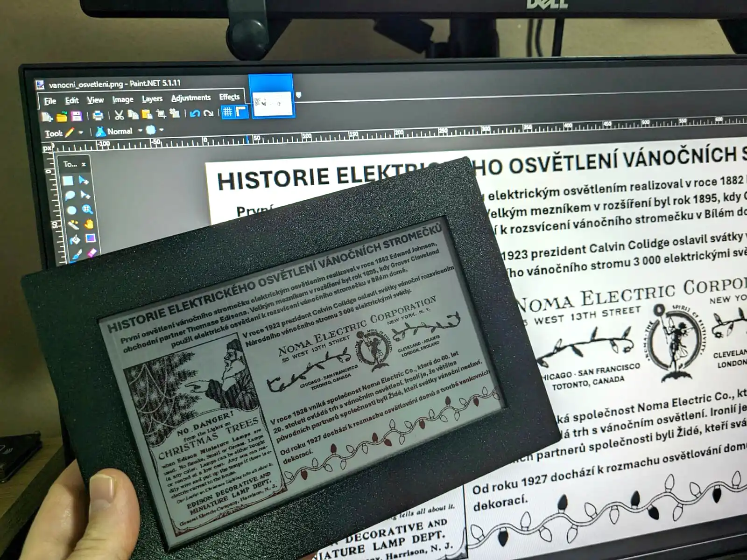Image resolution: width=747 pixels, height=560 pixels.
Task: Close the Tools floating window
Action: pos(84,164)
